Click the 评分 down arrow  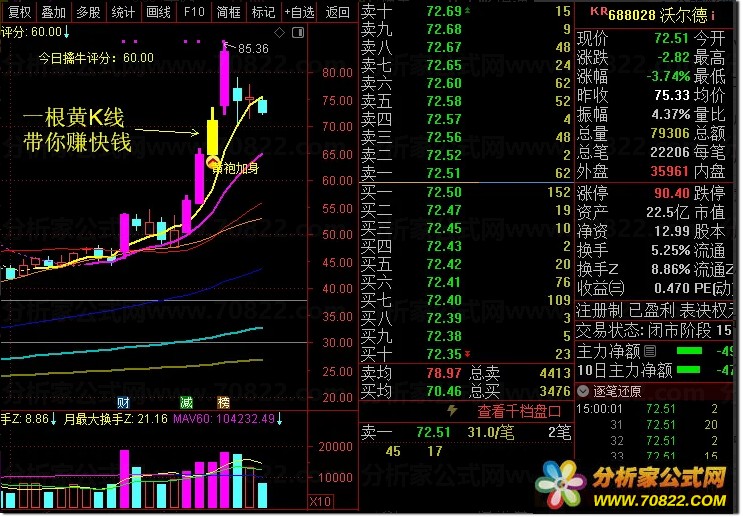[x=67, y=32]
